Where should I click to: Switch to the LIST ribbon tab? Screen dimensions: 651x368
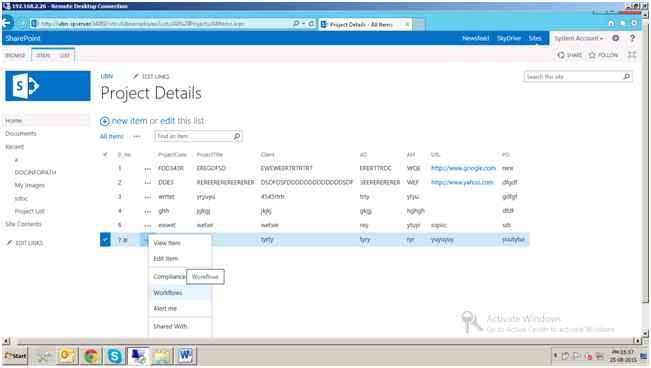pyautogui.click(x=65, y=55)
